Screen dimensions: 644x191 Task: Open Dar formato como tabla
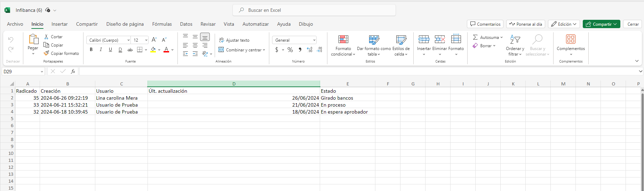point(374,45)
